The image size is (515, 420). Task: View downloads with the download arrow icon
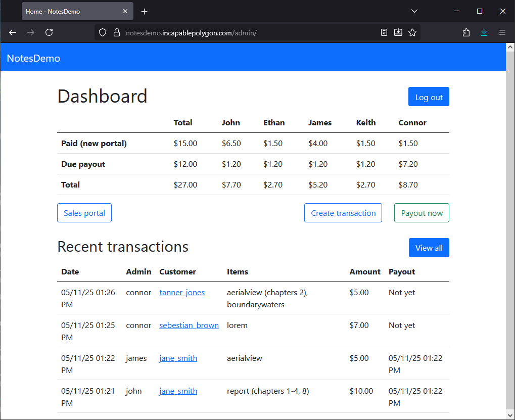(x=484, y=32)
